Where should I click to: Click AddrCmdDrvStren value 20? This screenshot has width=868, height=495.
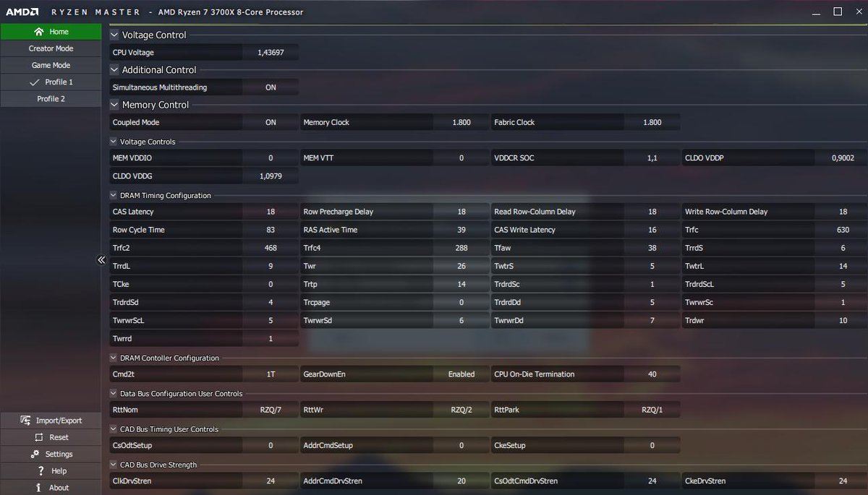tap(461, 481)
